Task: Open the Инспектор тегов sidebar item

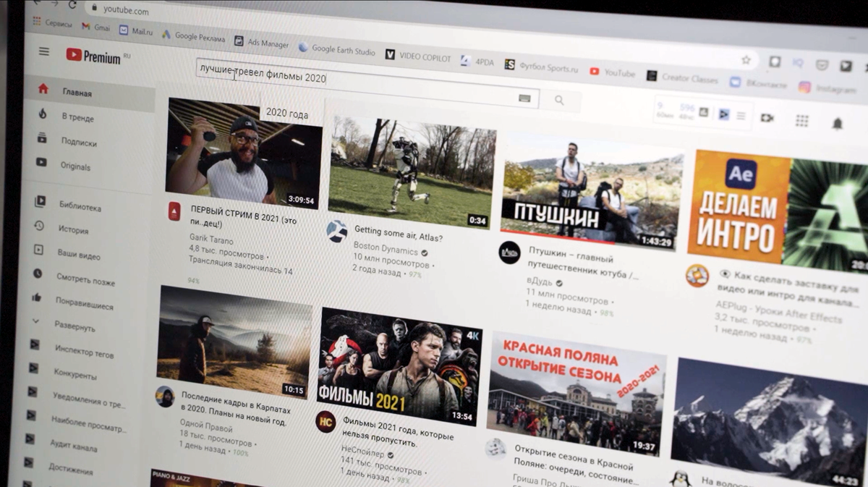Action: (x=71, y=351)
